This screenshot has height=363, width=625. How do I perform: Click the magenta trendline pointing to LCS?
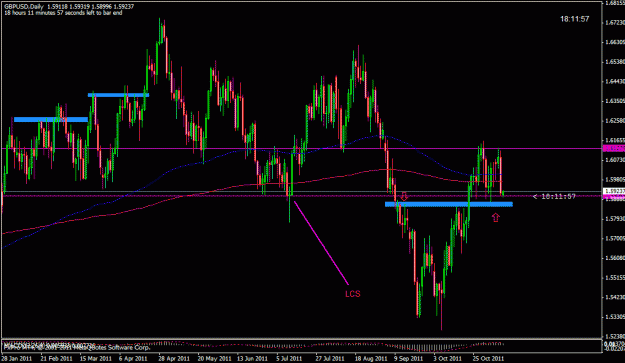pyautogui.click(x=321, y=243)
